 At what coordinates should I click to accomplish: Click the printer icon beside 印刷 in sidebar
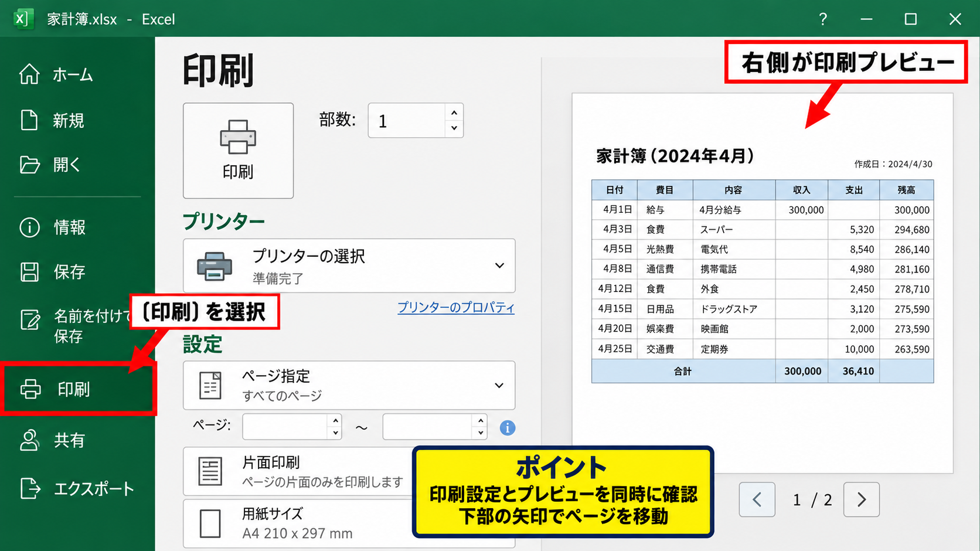30,389
